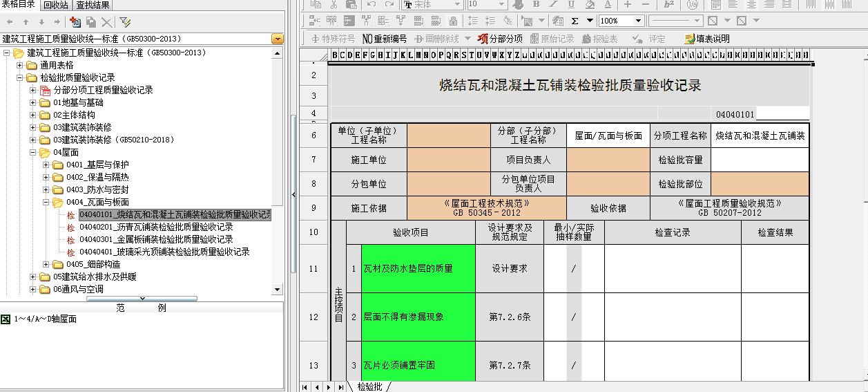Collapse the 04屋面 tree node
The image size is (868, 392).
[x=33, y=152]
